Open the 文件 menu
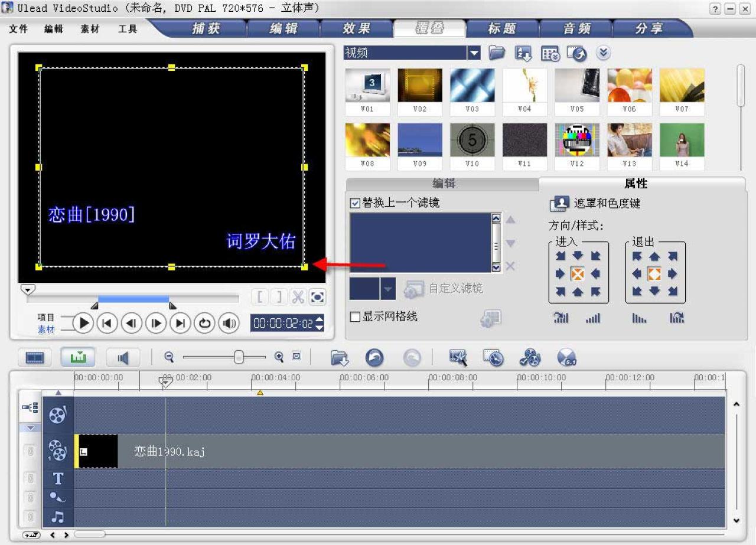Screen dimensions: 756x545 18,28
